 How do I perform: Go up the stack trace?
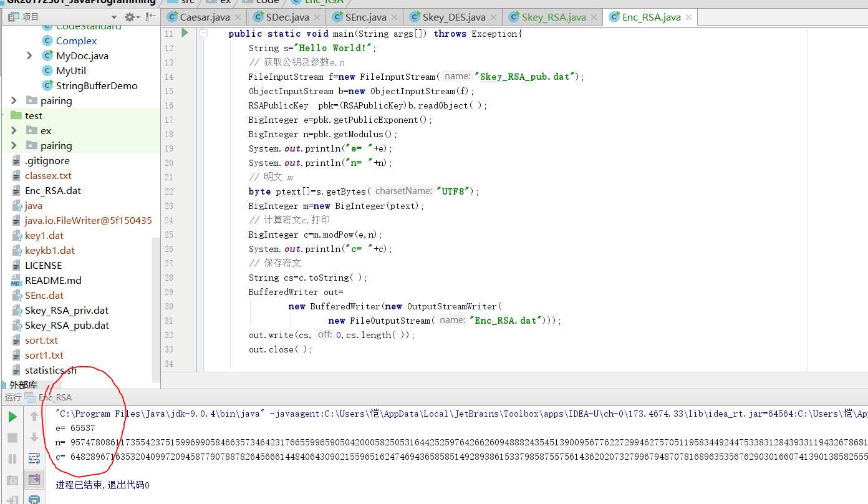coord(34,417)
